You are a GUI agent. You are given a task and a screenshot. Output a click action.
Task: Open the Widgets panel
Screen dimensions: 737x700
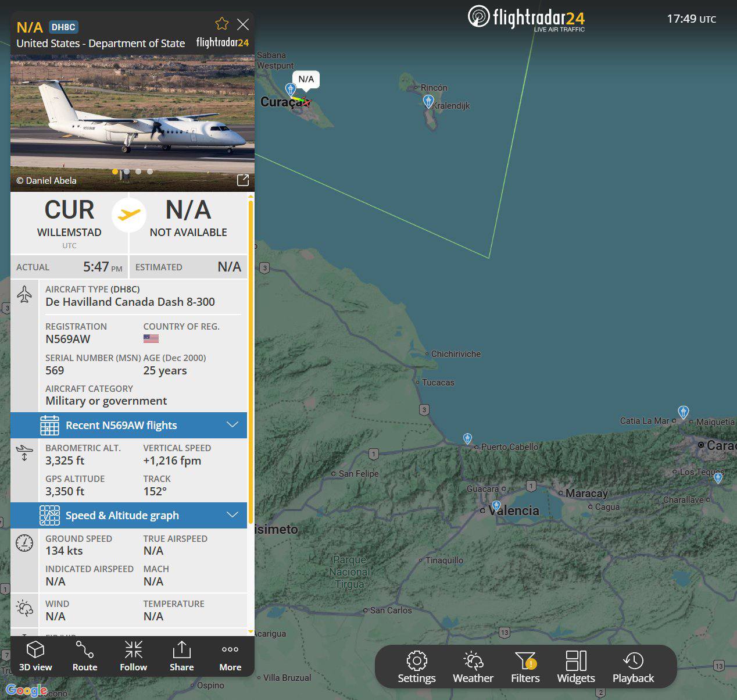(x=576, y=667)
